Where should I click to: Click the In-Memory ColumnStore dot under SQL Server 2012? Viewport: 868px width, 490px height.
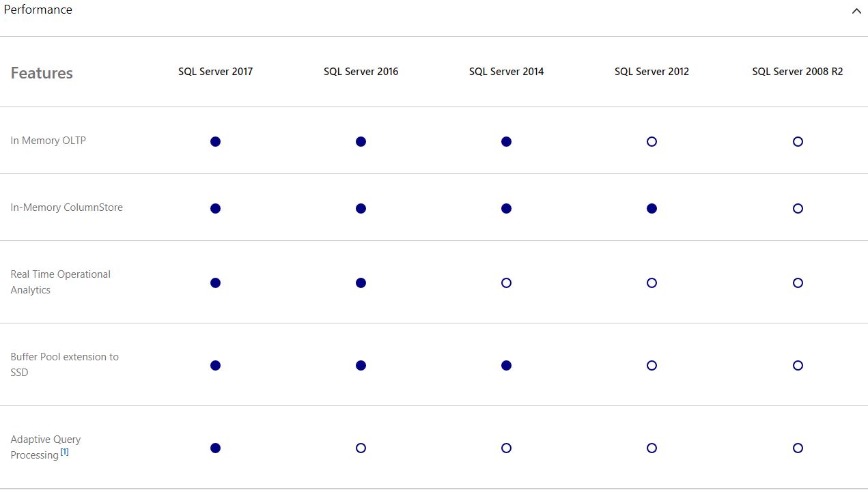click(x=652, y=208)
